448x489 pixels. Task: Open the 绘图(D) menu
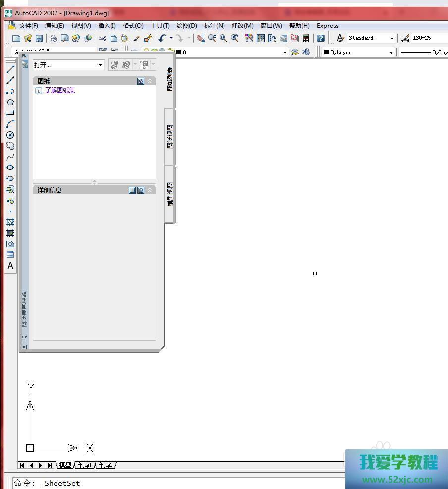pos(186,26)
